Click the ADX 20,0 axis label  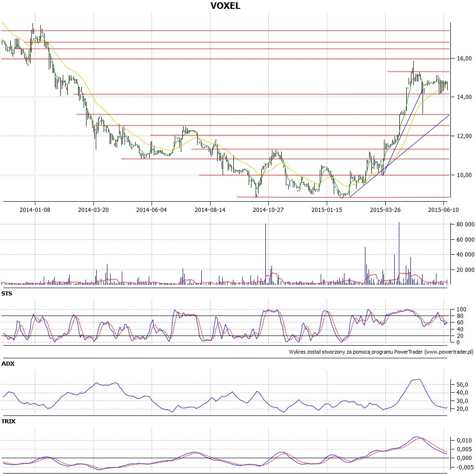463,409
